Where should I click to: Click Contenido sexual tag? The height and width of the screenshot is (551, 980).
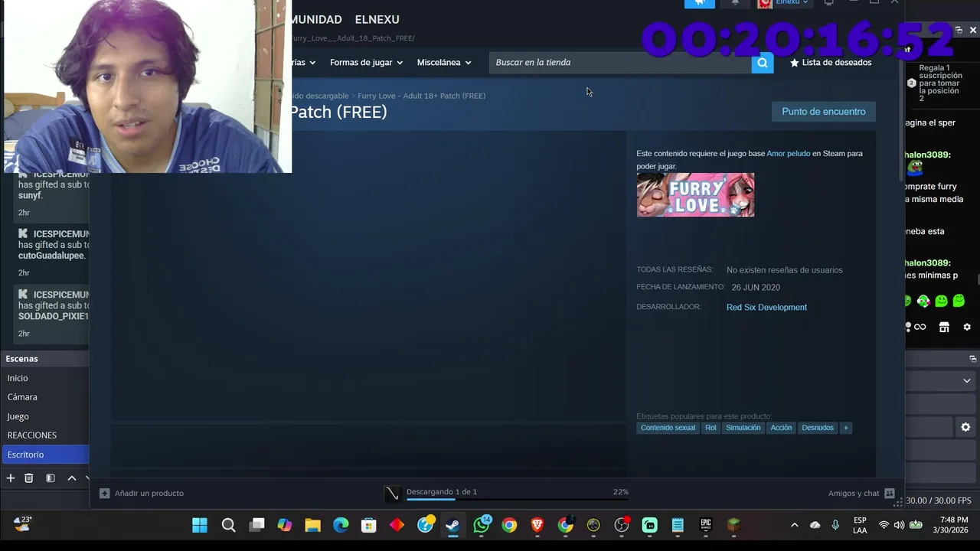pos(668,428)
